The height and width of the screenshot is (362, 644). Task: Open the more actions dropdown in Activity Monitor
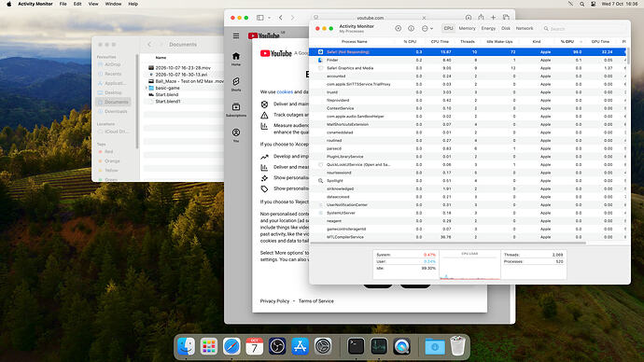[x=427, y=28]
